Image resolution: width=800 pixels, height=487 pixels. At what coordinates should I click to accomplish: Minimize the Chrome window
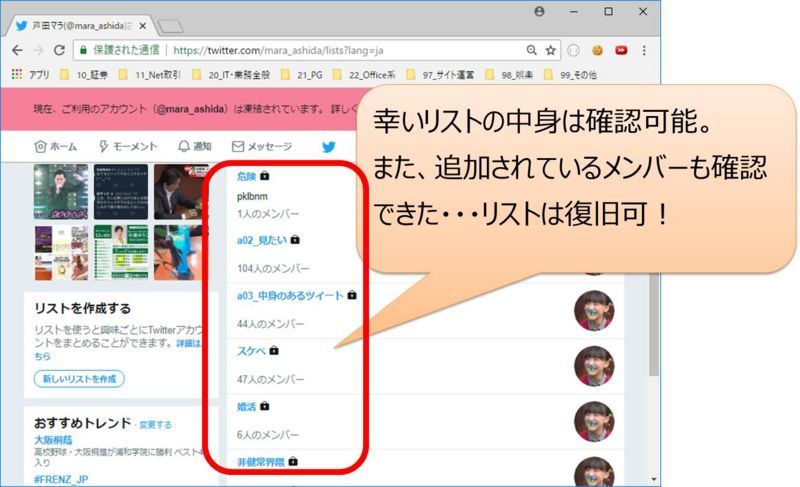pos(574,11)
